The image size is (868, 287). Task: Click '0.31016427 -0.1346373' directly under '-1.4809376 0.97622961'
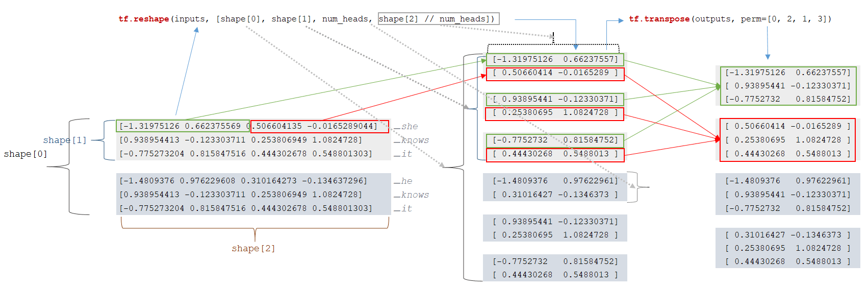coord(555,195)
